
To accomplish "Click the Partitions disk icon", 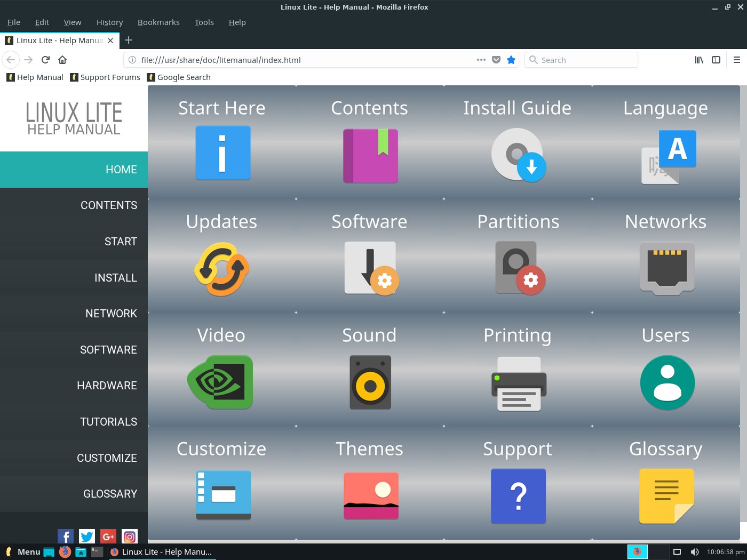I will coord(517,268).
